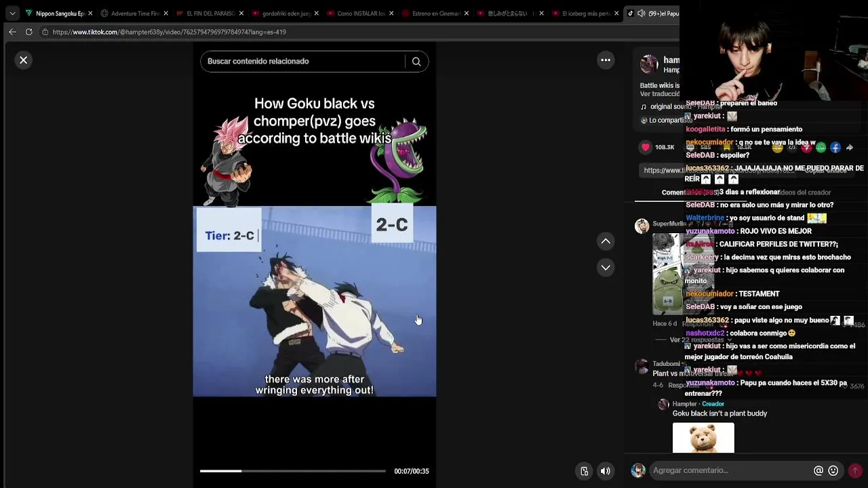Mute the TikTok tab audio icon
Viewport: 868px width, 488px height.
[642, 14]
